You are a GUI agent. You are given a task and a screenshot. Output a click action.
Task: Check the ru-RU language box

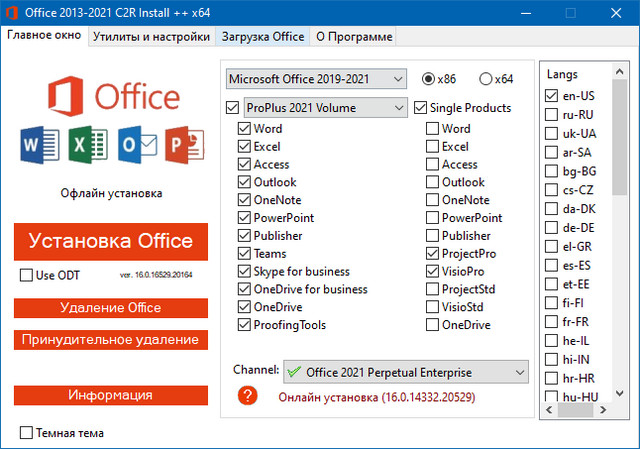tap(552, 114)
